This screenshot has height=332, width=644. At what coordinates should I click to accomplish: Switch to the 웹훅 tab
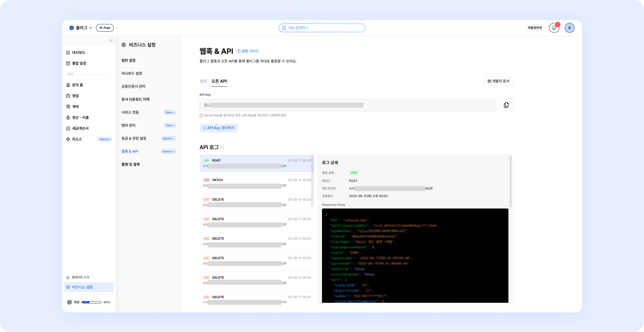pyautogui.click(x=203, y=81)
